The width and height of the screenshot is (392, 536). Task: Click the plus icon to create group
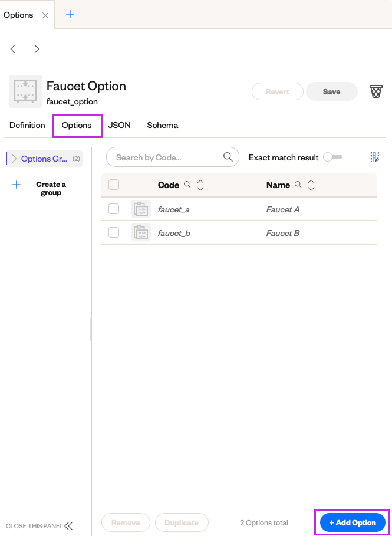coord(17,185)
